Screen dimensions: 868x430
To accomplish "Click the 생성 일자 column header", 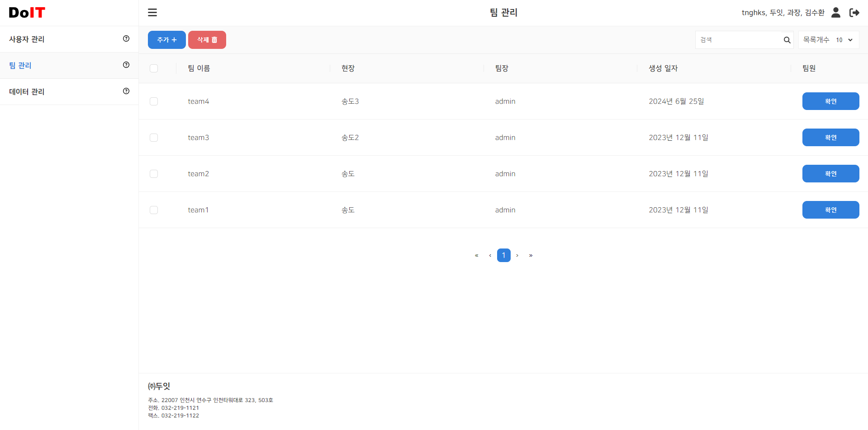I will [x=663, y=68].
